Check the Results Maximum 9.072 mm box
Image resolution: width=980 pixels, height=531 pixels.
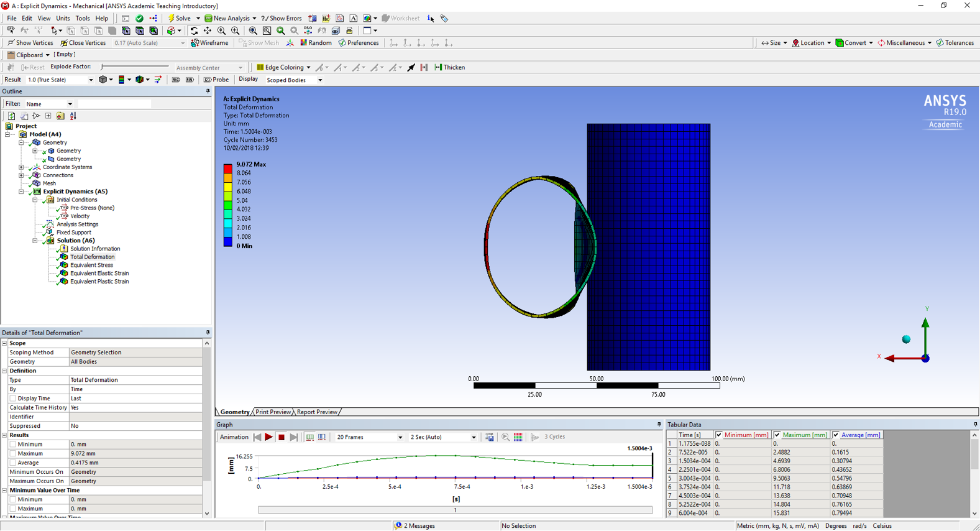(x=13, y=454)
